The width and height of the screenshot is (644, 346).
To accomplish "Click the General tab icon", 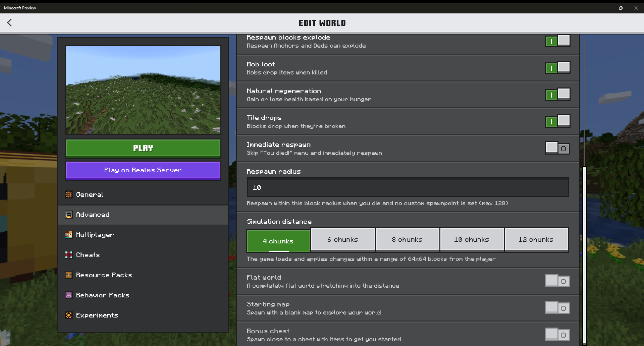I will tap(69, 194).
